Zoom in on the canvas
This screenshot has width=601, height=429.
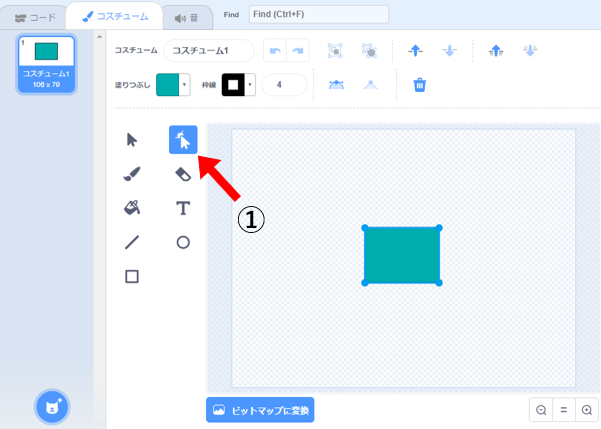pyautogui.click(x=586, y=410)
